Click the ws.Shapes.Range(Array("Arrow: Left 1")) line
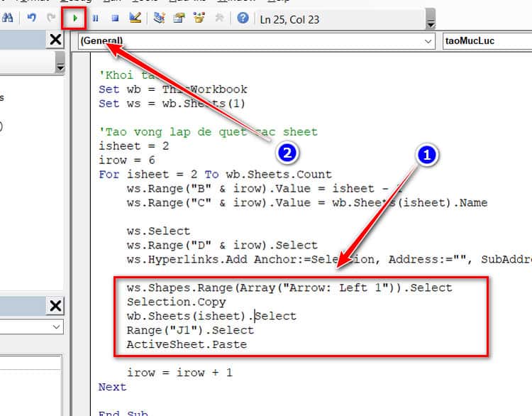 pos(289,288)
